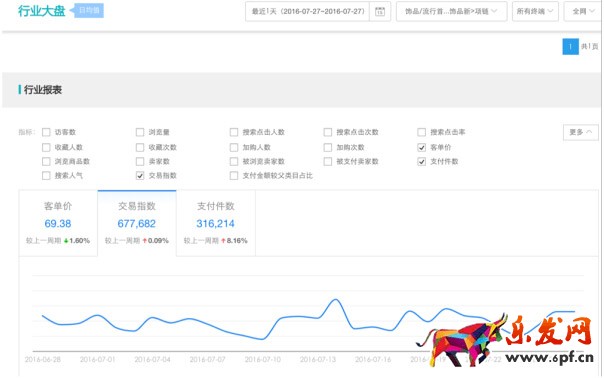The height and width of the screenshot is (378, 604).
Task: Select the 交易指数 677,682 tab
Action: [x=137, y=223]
